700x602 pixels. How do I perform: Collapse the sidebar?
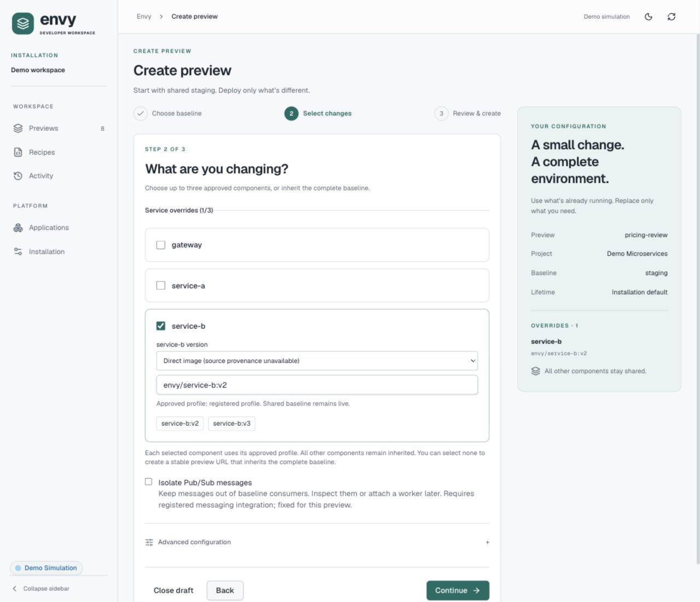[41, 589]
